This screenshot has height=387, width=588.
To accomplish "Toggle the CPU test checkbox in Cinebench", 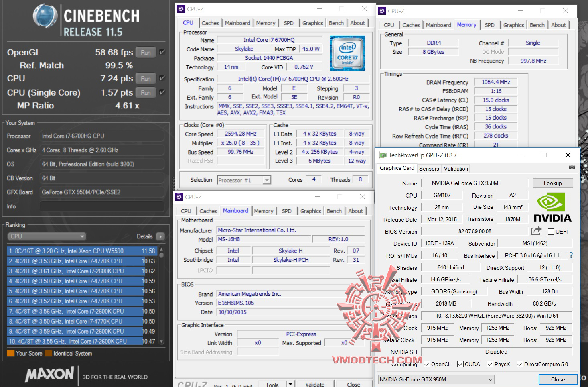I will pyautogui.click(x=162, y=78).
